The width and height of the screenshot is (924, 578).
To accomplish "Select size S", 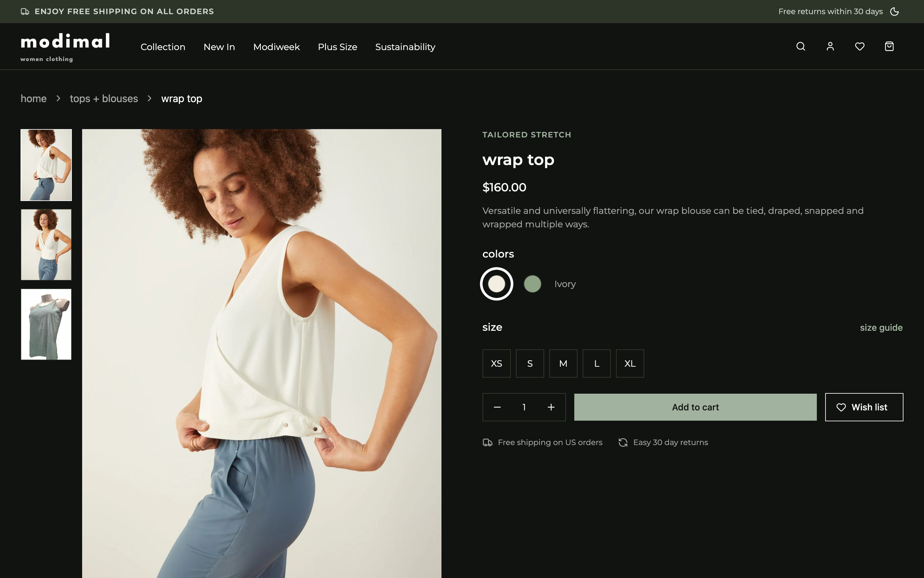I will click(x=530, y=363).
